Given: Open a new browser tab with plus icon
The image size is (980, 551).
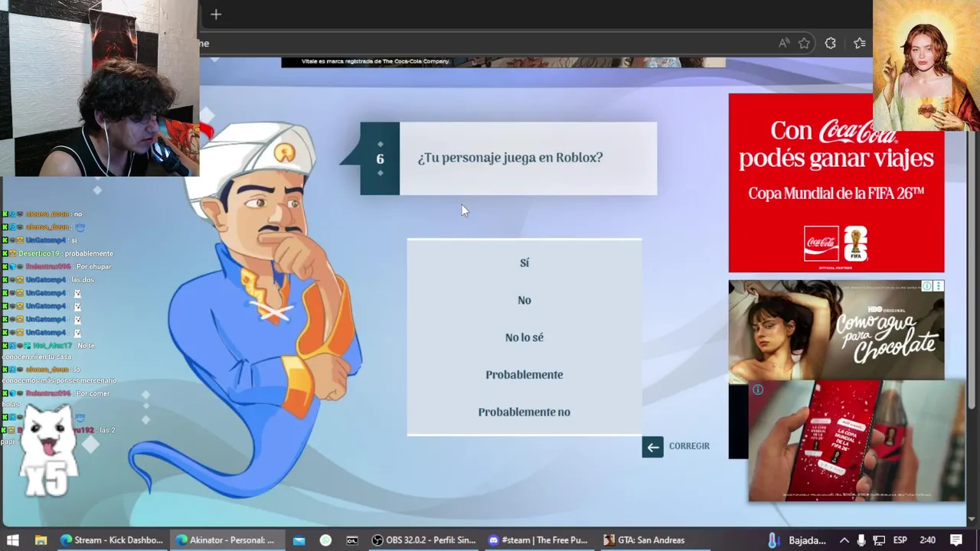Looking at the screenshot, I should (216, 14).
